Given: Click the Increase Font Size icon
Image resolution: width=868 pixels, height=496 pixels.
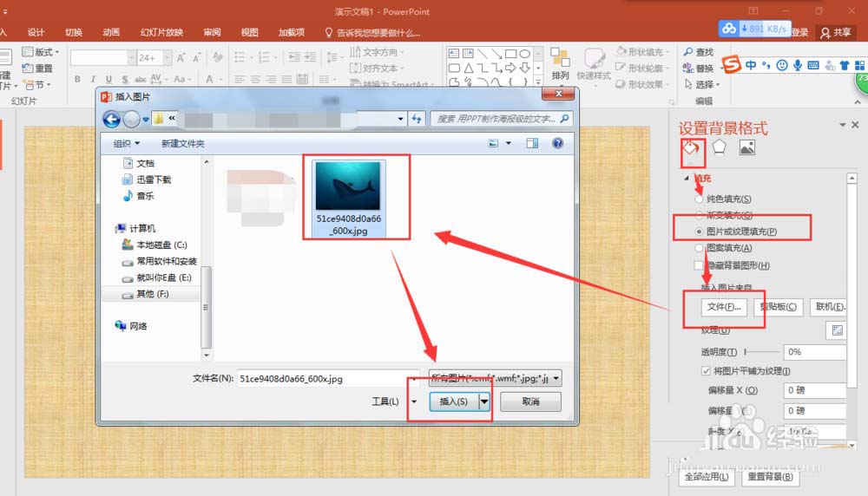Looking at the screenshot, I should tap(181, 57).
